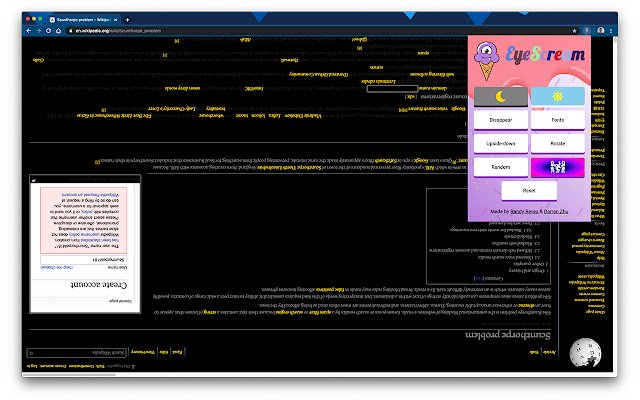The width and height of the screenshot is (640, 400).
Task: Click the EyeScream extension toolbar icon
Action: (x=587, y=31)
